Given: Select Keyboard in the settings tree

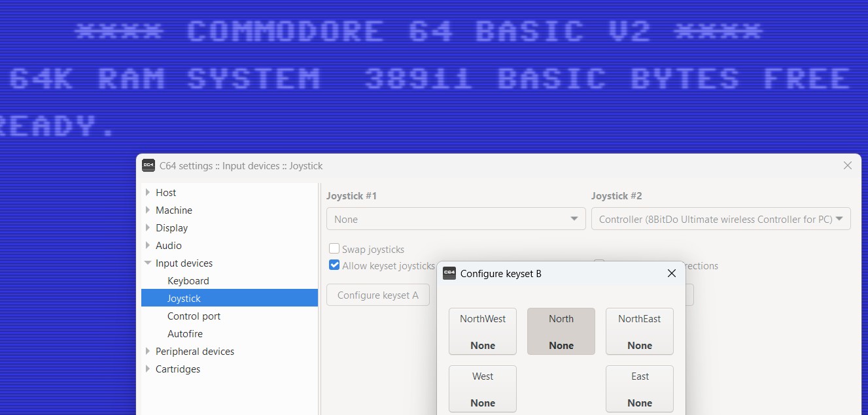Looking at the screenshot, I should point(188,280).
